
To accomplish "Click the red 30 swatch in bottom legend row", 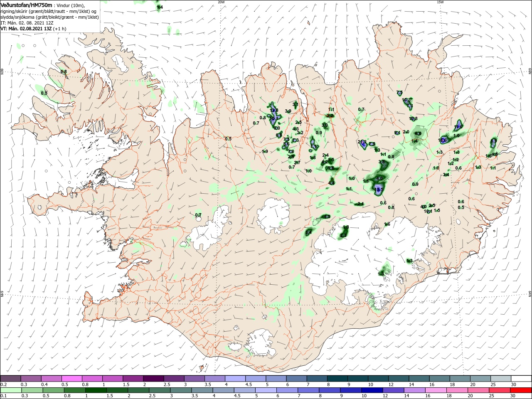I will (x=522, y=391).
